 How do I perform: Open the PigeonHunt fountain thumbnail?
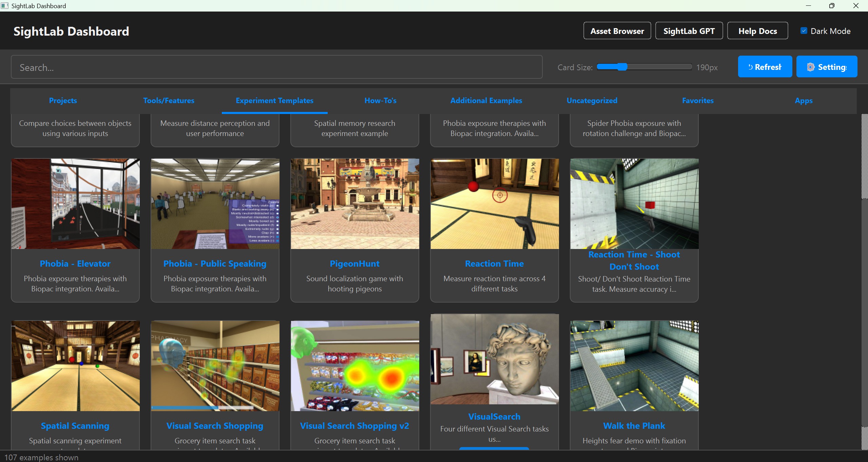pyautogui.click(x=355, y=204)
